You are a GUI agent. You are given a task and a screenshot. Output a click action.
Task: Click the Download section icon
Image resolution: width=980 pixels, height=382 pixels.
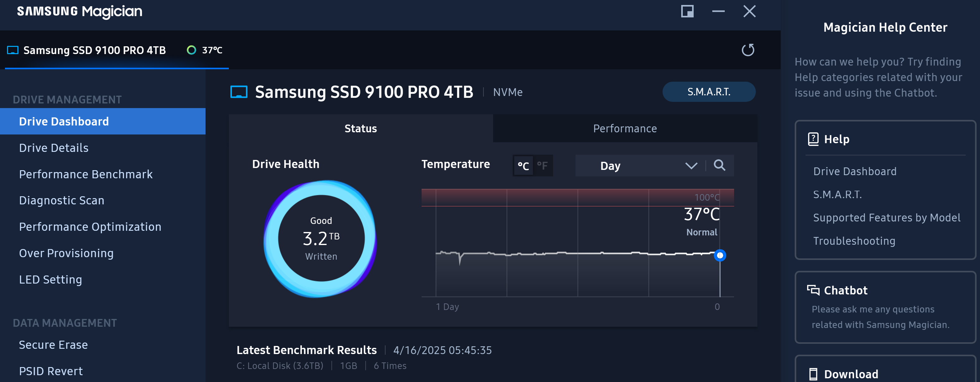[x=813, y=374]
